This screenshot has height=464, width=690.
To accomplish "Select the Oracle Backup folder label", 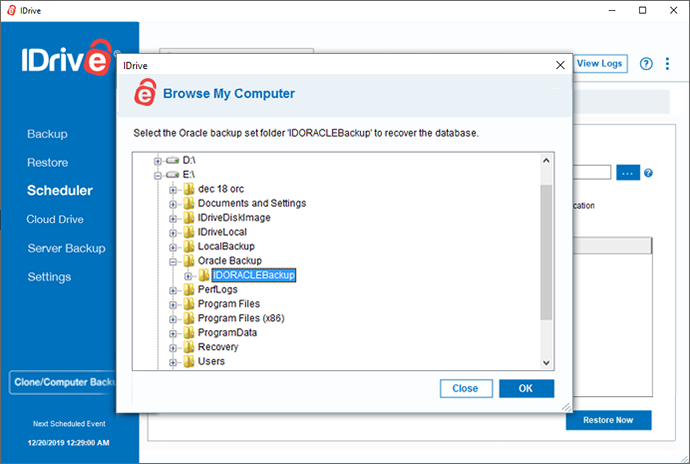I will pyautogui.click(x=230, y=261).
